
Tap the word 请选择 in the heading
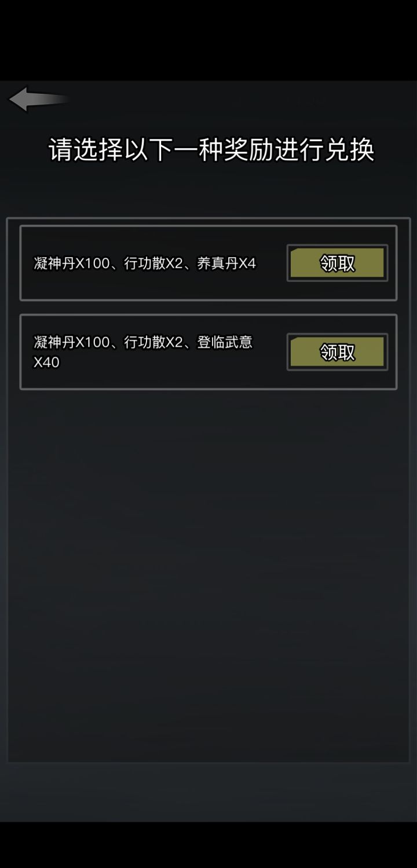(87, 150)
